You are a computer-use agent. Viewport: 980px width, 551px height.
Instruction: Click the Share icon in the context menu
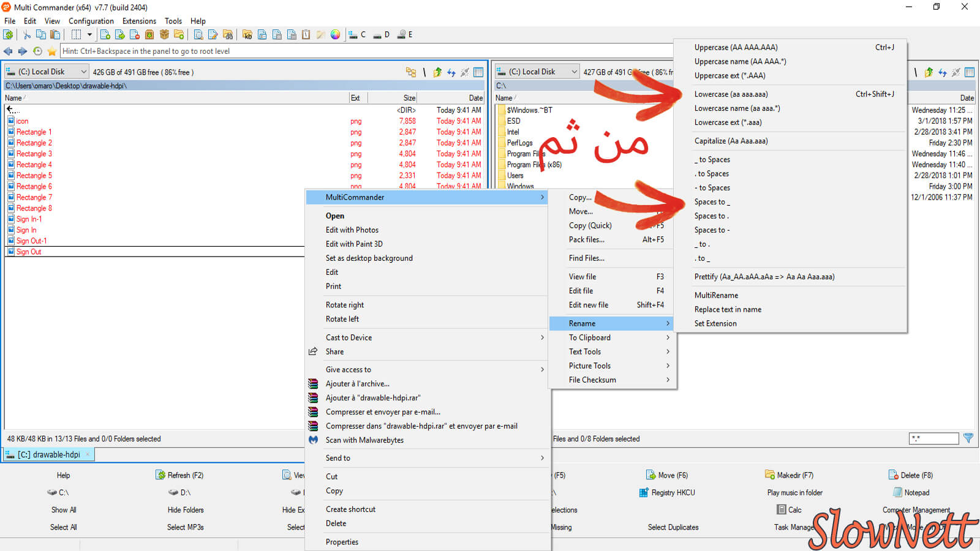pyautogui.click(x=313, y=351)
